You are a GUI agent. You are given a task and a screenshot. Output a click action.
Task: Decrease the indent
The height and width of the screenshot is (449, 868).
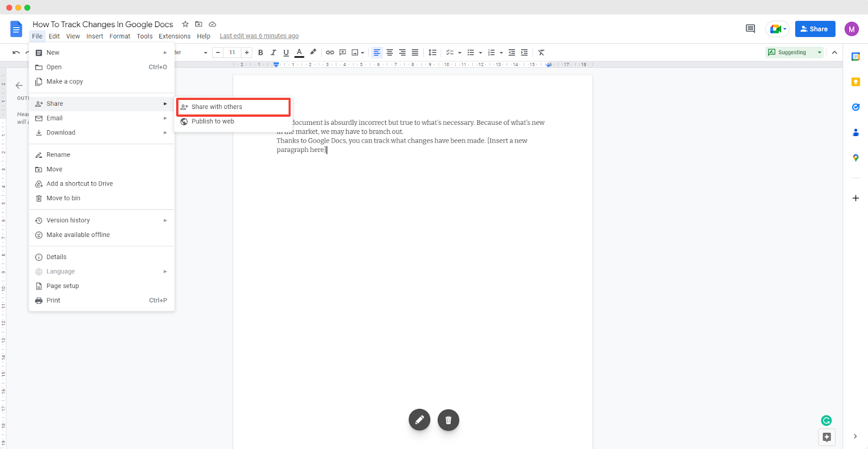coord(512,53)
